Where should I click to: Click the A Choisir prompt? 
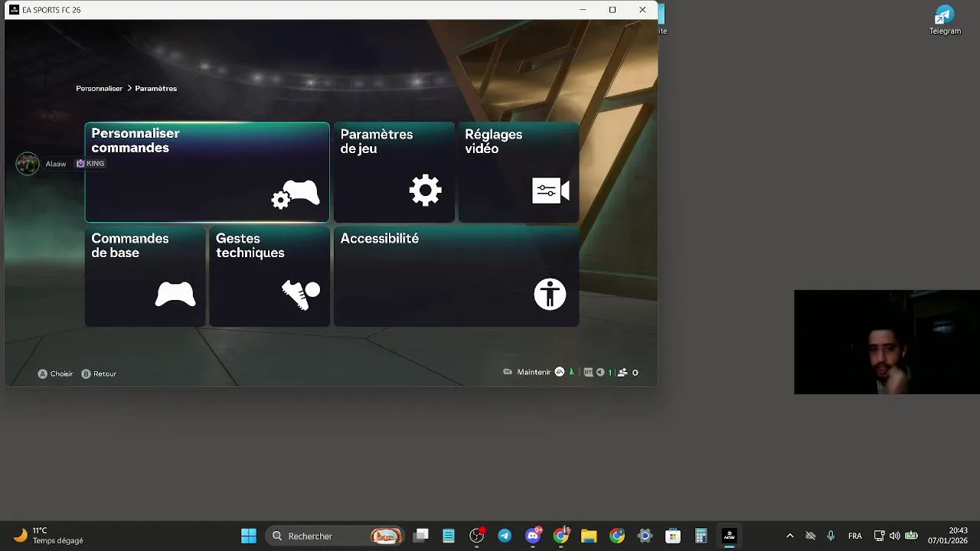coord(55,373)
